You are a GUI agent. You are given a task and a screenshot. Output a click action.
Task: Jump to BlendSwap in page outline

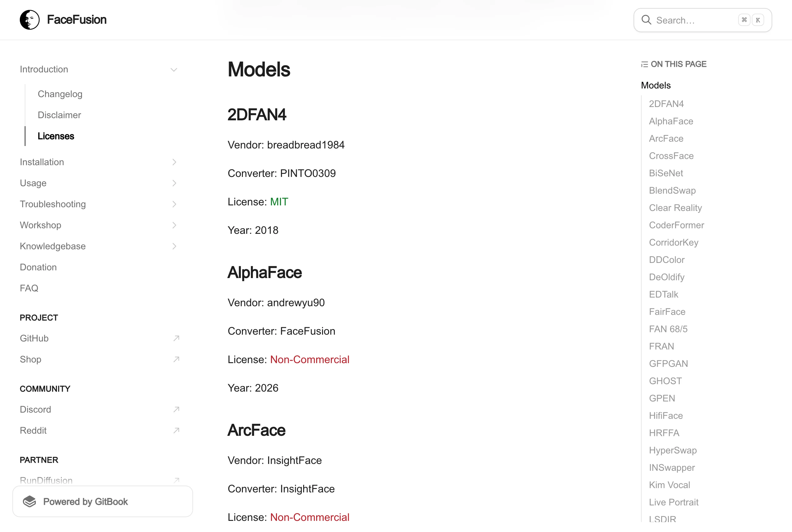coord(672,190)
